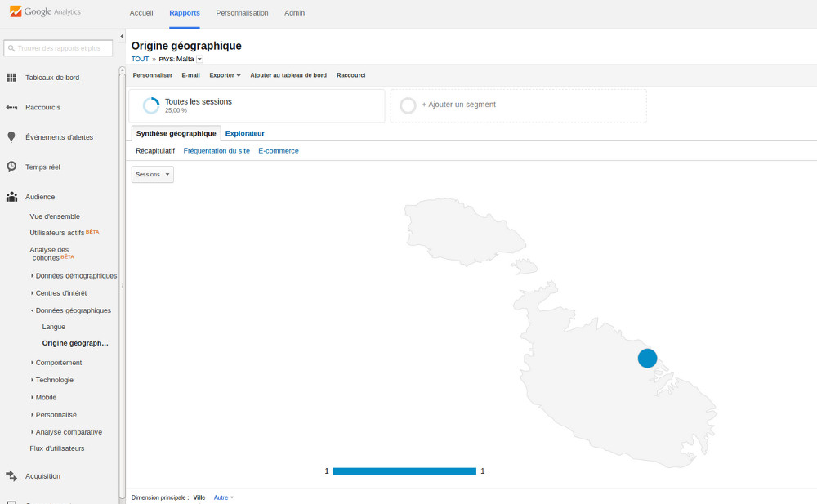Click the Raccourcis arrow icon in sidebar
817x504 pixels.
point(11,107)
